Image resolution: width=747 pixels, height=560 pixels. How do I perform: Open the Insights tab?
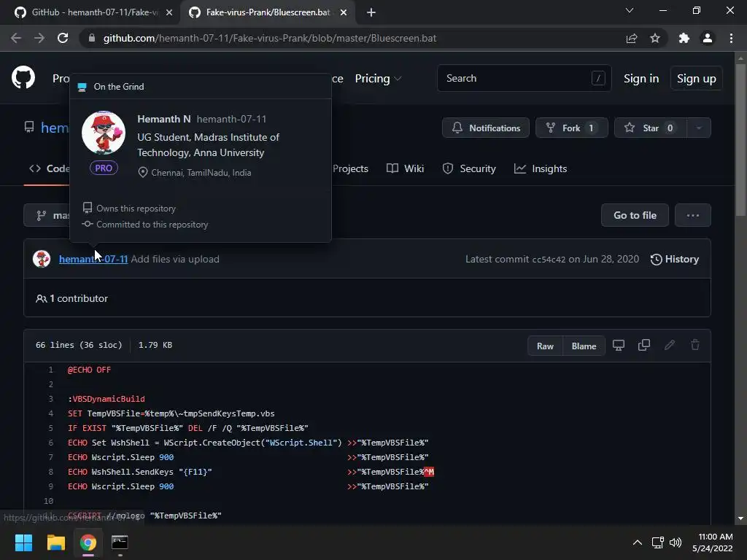(541, 168)
